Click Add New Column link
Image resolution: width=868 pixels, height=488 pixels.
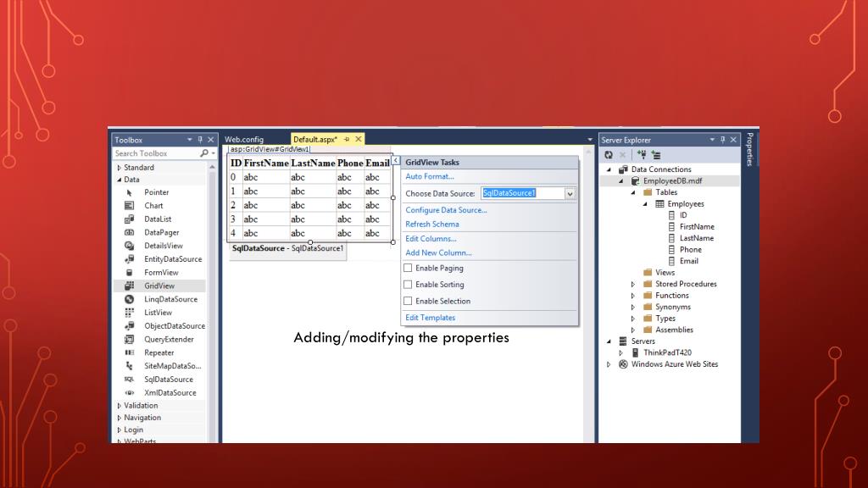(x=438, y=252)
